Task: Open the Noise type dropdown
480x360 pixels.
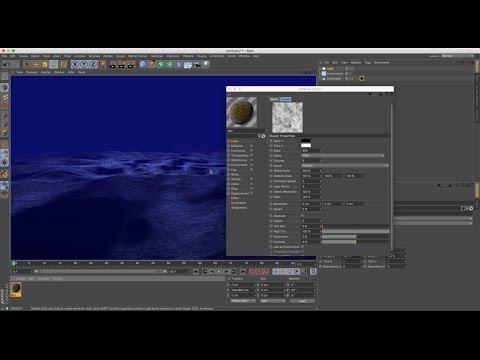Action: [343, 156]
